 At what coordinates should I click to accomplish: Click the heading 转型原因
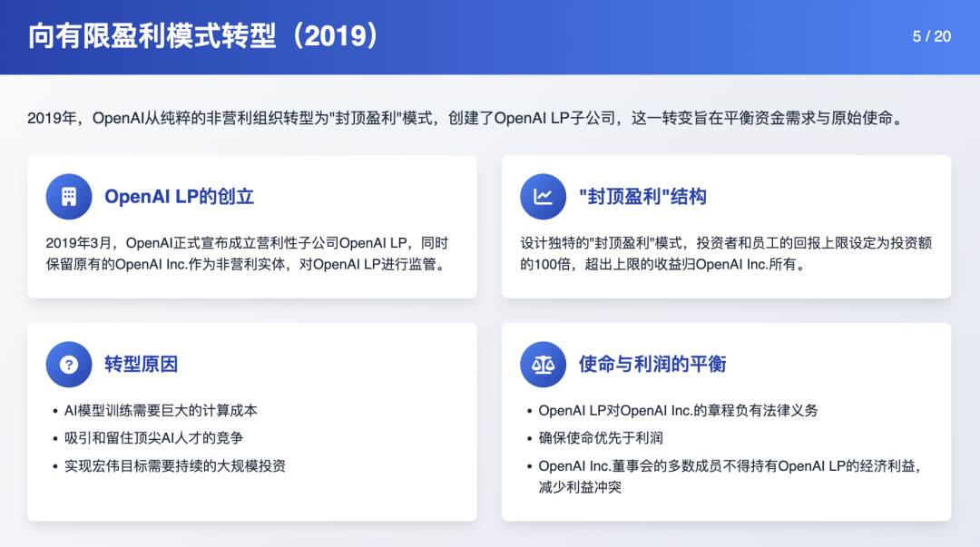(142, 364)
